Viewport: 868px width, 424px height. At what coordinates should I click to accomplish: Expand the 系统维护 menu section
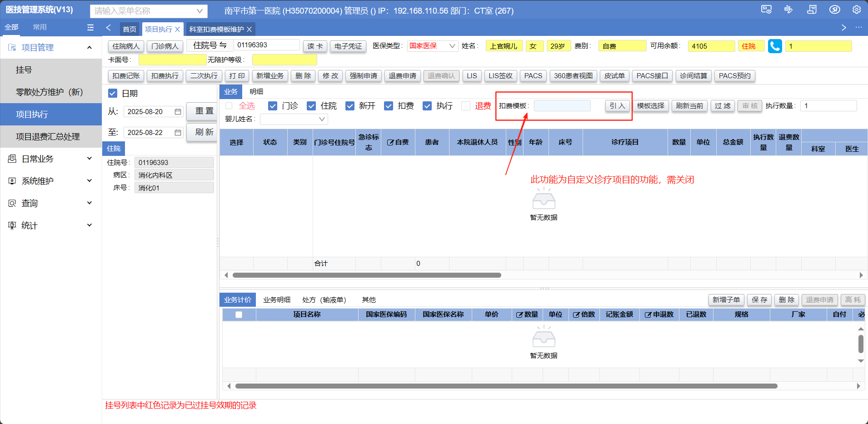point(90,181)
